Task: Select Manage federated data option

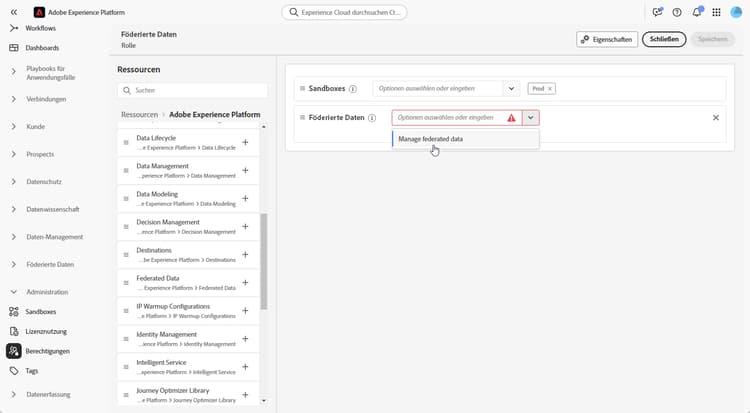Action: (x=465, y=139)
